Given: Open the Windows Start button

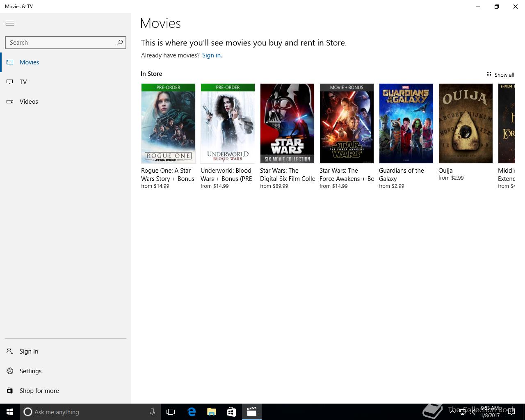Looking at the screenshot, I should coord(10,412).
